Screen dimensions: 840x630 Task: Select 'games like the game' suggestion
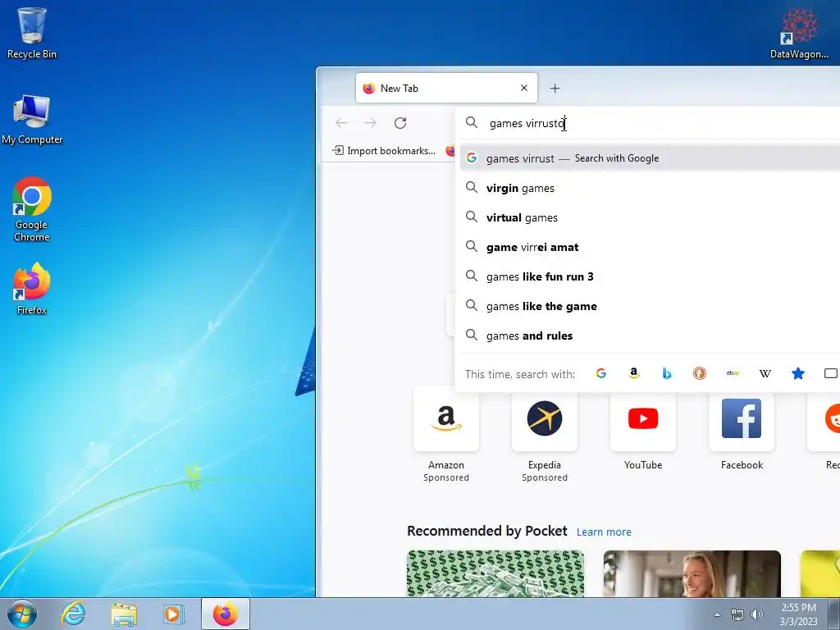tap(650, 306)
